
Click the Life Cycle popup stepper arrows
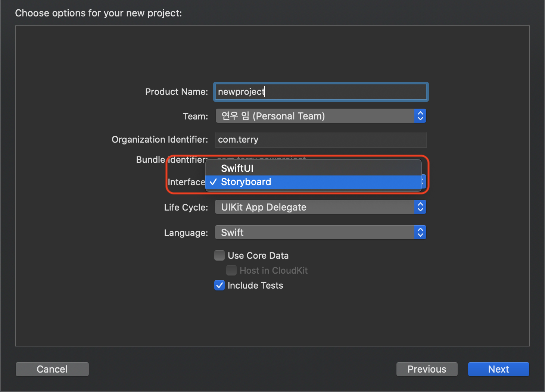coord(420,207)
